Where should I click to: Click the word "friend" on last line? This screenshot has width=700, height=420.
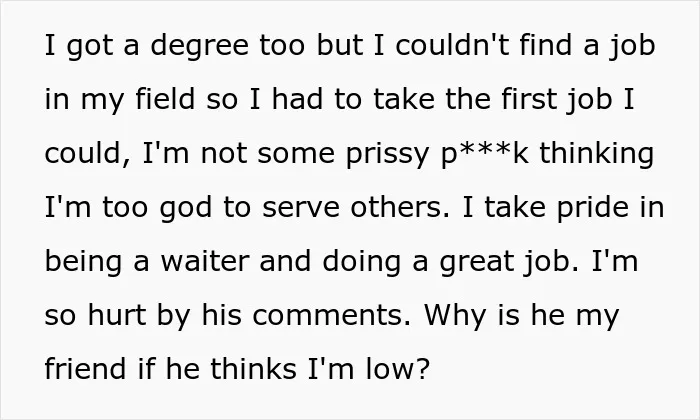(x=85, y=369)
